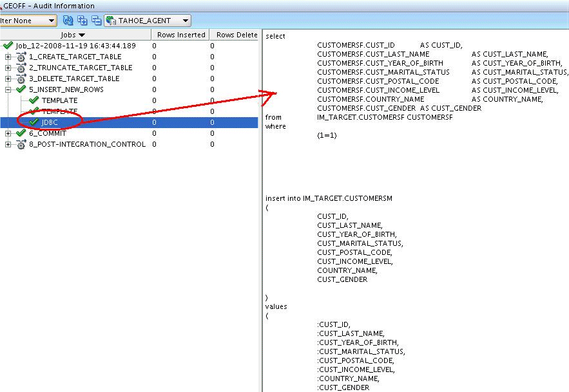
Task: Expand the 6_COMMIT node
Action: pos(8,133)
